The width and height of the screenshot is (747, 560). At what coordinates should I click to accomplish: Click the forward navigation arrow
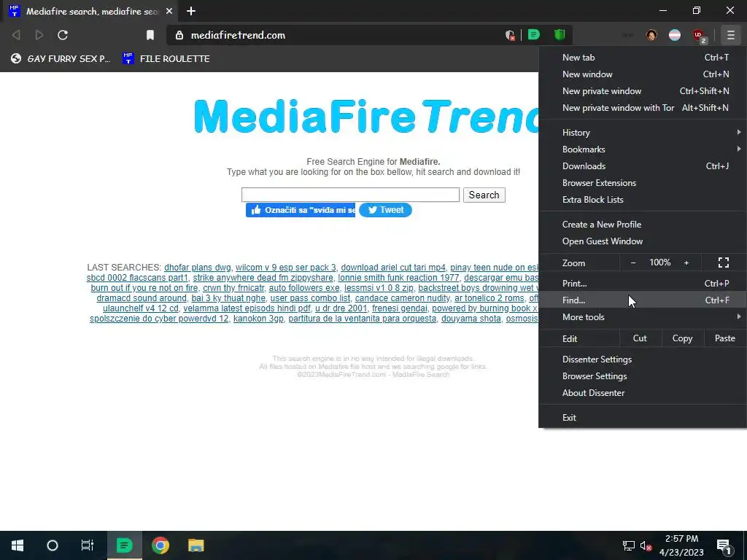(x=39, y=35)
